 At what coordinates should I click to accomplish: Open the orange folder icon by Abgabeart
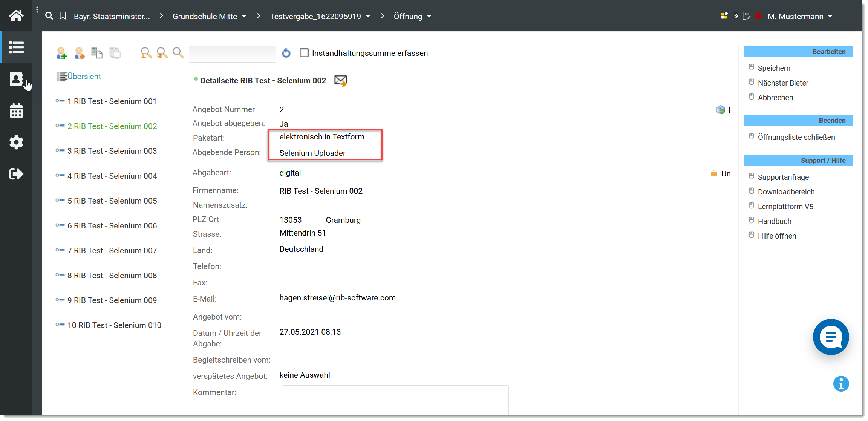pyautogui.click(x=713, y=173)
